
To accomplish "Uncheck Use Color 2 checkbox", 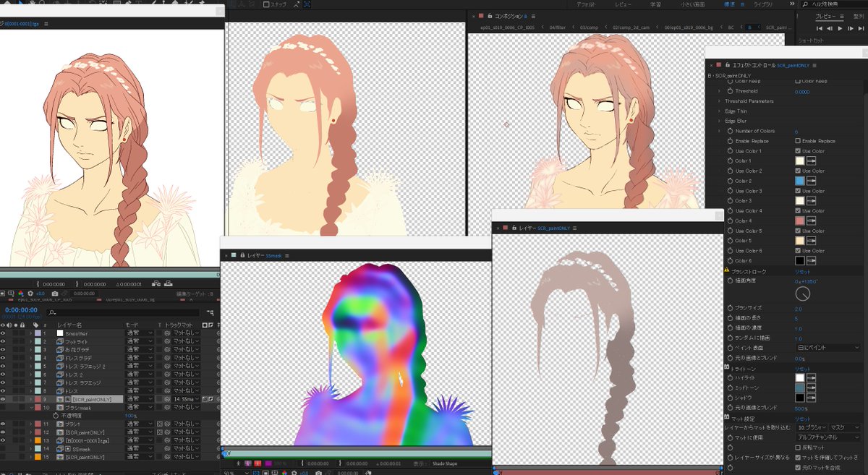I will pos(798,171).
